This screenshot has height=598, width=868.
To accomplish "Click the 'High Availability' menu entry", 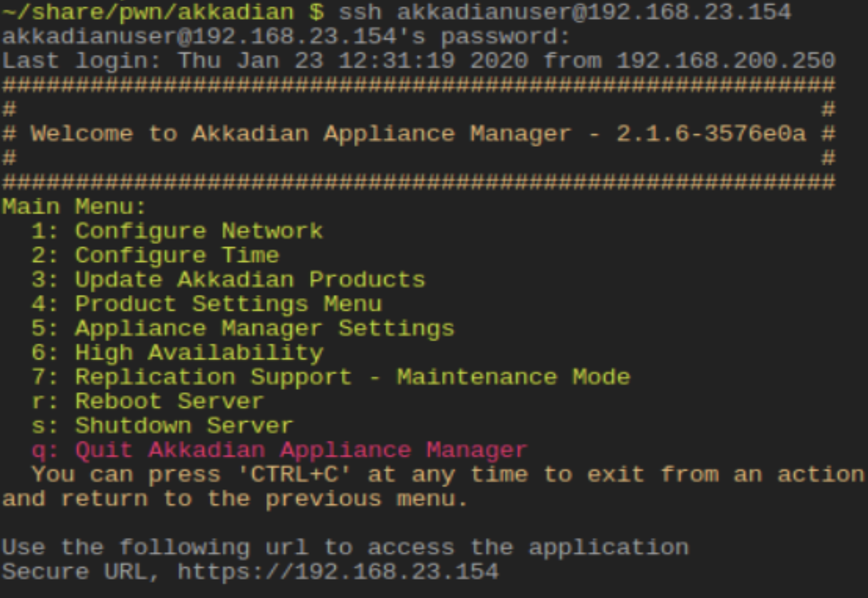I will tap(199, 352).
